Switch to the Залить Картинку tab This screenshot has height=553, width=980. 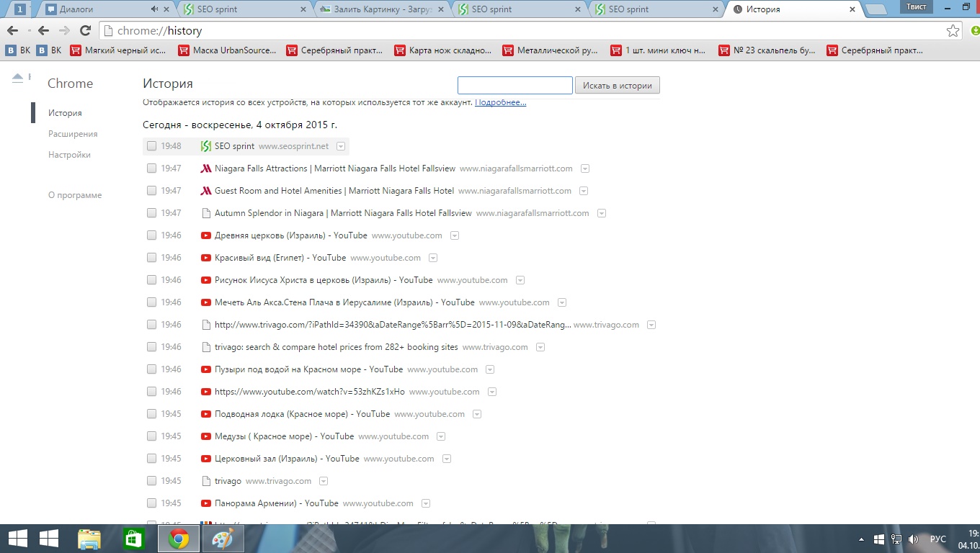pos(383,9)
